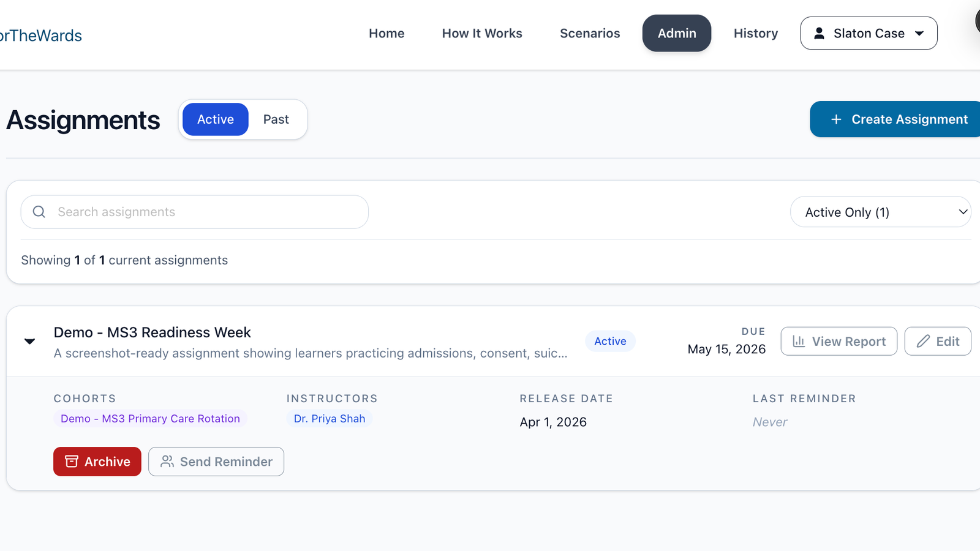This screenshot has width=980, height=551.
Task: Click the user silhouette icon beside Slaton Case
Action: coord(818,34)
